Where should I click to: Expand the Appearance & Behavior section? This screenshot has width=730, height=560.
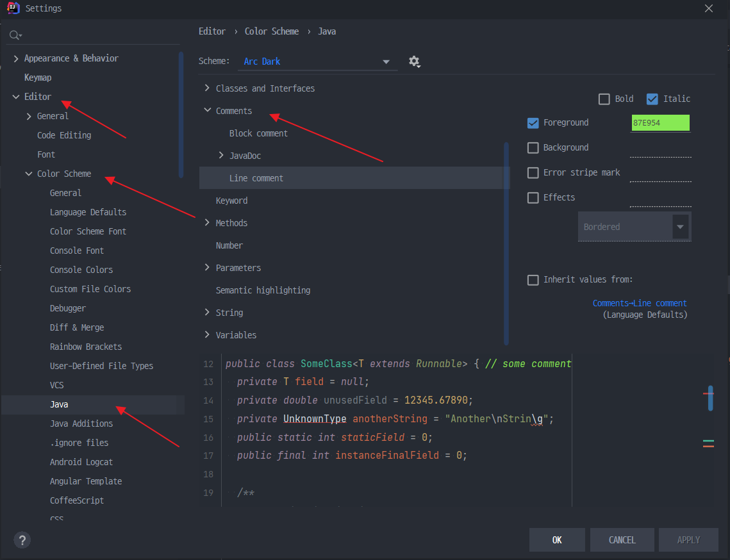coord(16,58)
